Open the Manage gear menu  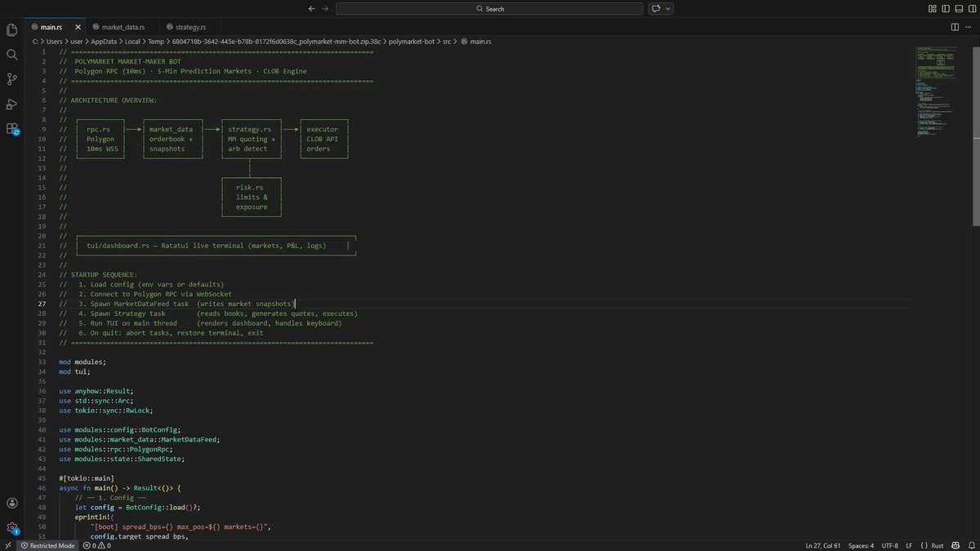[x=12, y=528]
